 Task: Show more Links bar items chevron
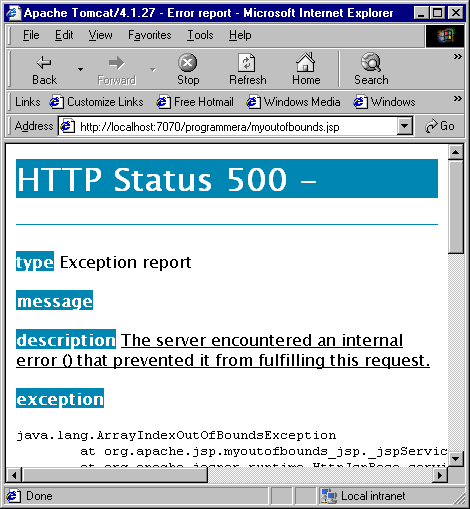(458, 99)
